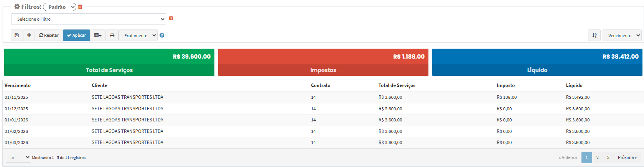644x167 pixels.
Task: Click Próxima to go to next page
Action: tap(627, 157)
